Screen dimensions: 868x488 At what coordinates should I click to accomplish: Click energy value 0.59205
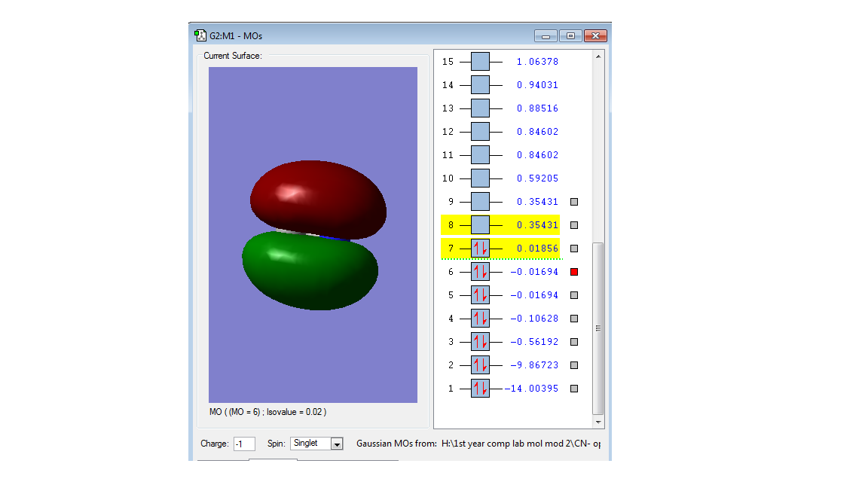click(537, 178)
